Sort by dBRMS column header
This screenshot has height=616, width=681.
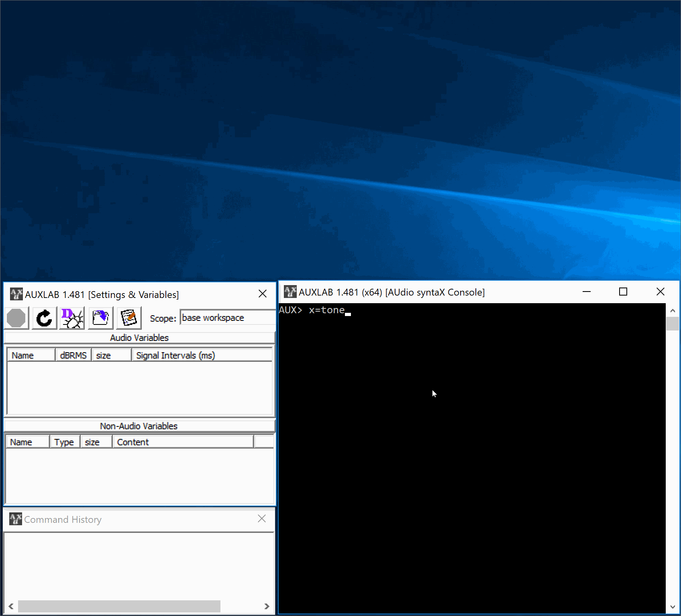pos(73,355)
